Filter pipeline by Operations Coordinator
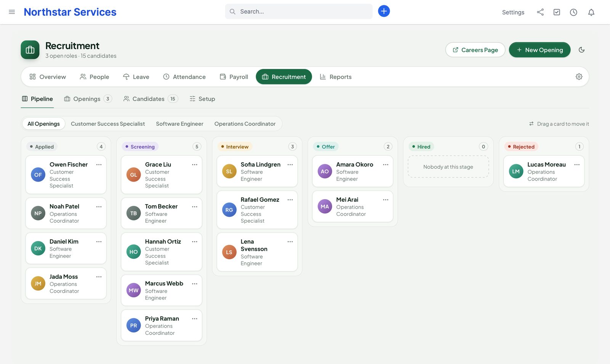Image resolution: width=610 pixels, height=364 pixels. [245, 124]
